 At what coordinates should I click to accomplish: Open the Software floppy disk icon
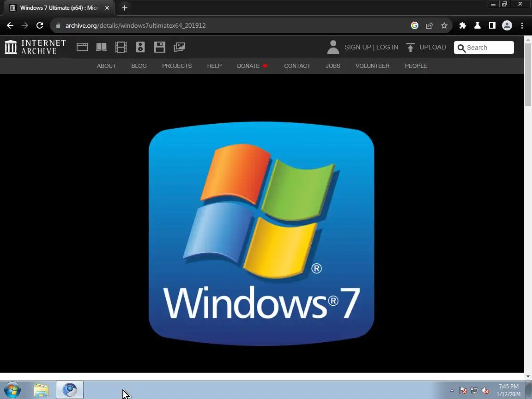pyautogui.click(x=159, y=47)
